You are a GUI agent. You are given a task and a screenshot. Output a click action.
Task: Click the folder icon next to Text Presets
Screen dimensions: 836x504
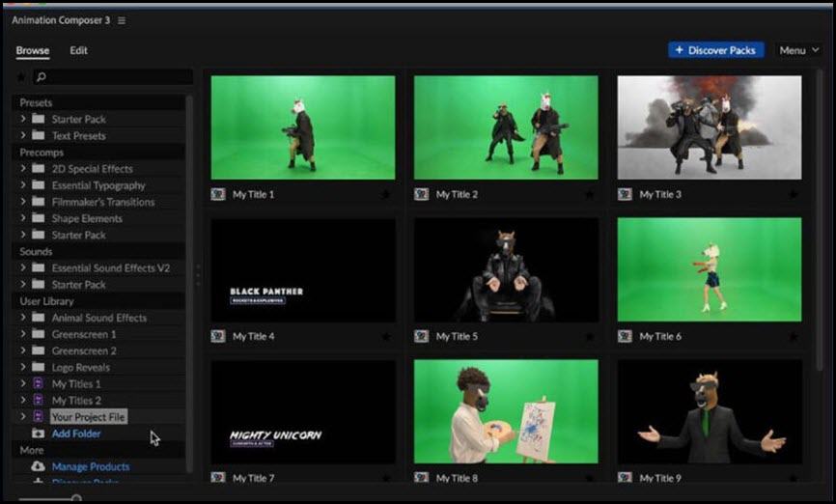tap(38, 135)
